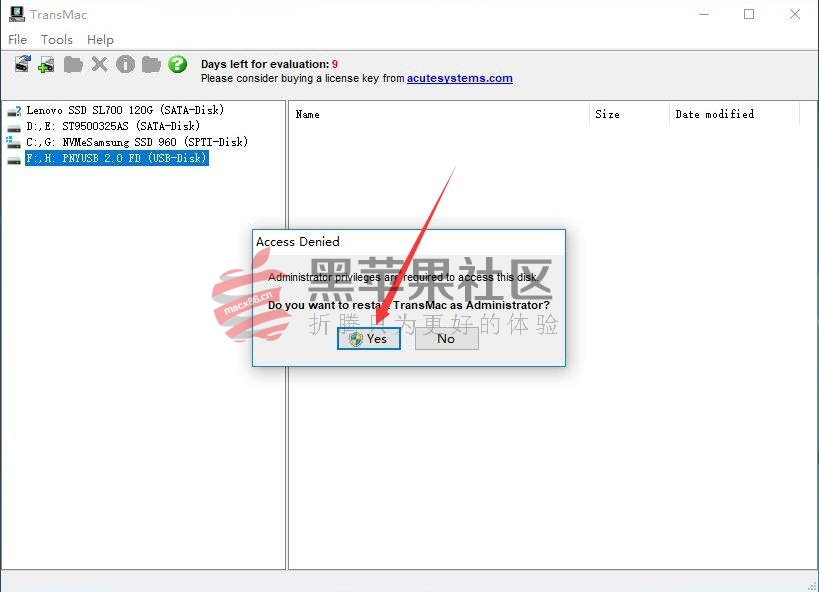Screen dimensions: 819x592
Task: Click the ST9500325AS drive icon
Action: [14, 127]
